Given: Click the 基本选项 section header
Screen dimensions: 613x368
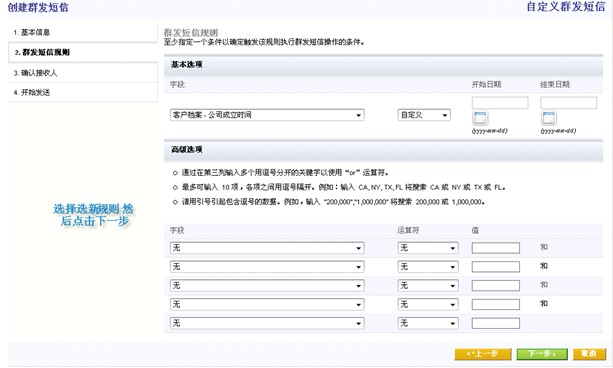Looking at the screenshot, I should [x=383, y=65].
